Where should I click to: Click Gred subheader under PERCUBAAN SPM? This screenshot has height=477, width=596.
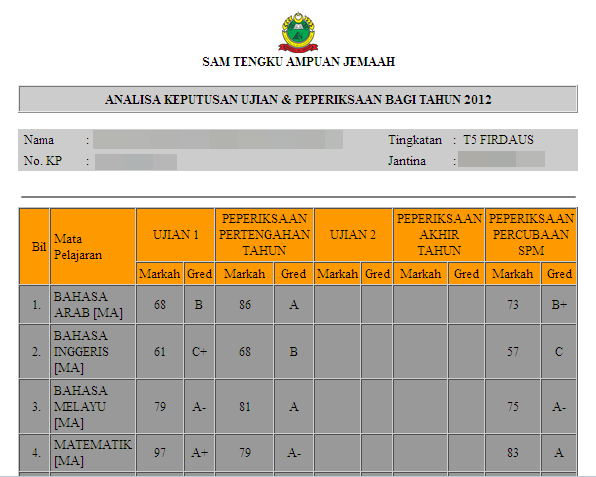click(x=559, y=273)
